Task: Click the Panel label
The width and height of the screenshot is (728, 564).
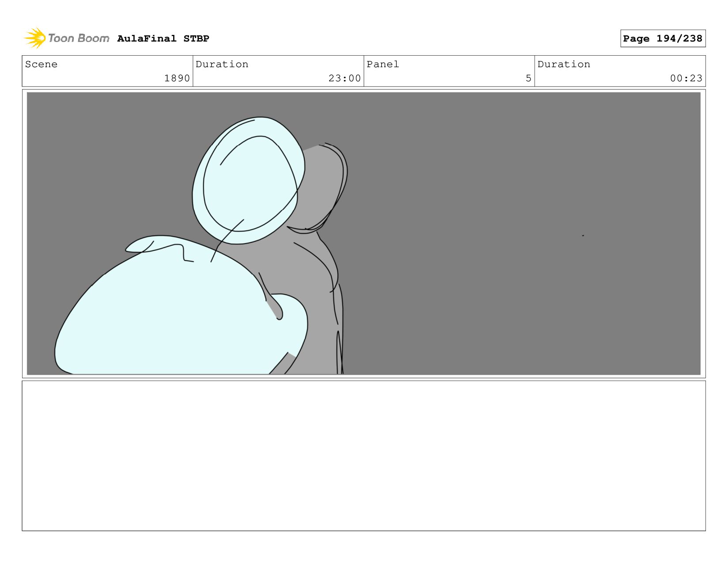Action: tap(383, 64)
